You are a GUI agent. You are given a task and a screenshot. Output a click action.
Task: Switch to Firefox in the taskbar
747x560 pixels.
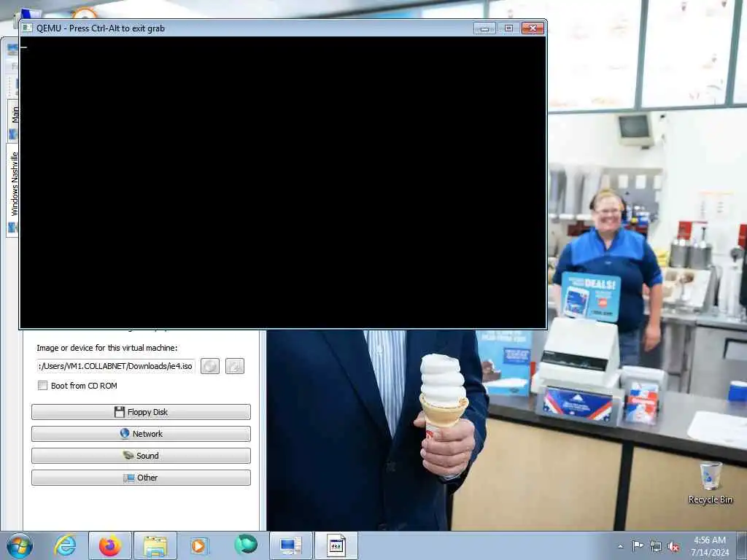110,545
